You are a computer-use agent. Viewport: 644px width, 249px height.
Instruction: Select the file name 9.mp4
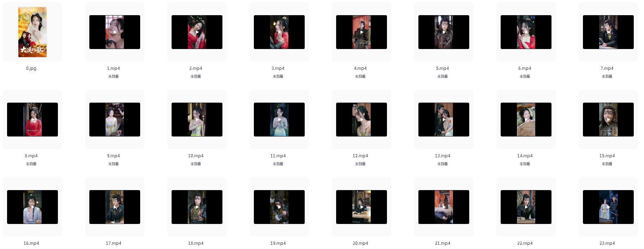coord(113,156)
